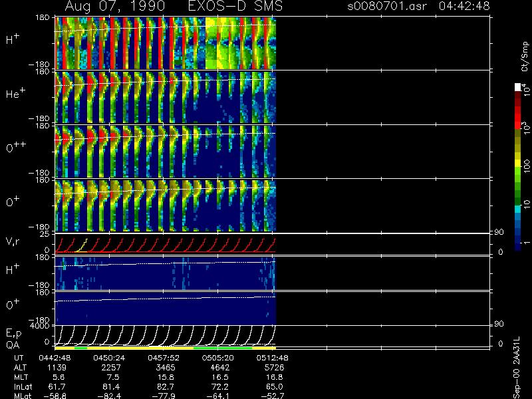
Task: Select the "V,r" panel label
Action: [x=13, y=241]
